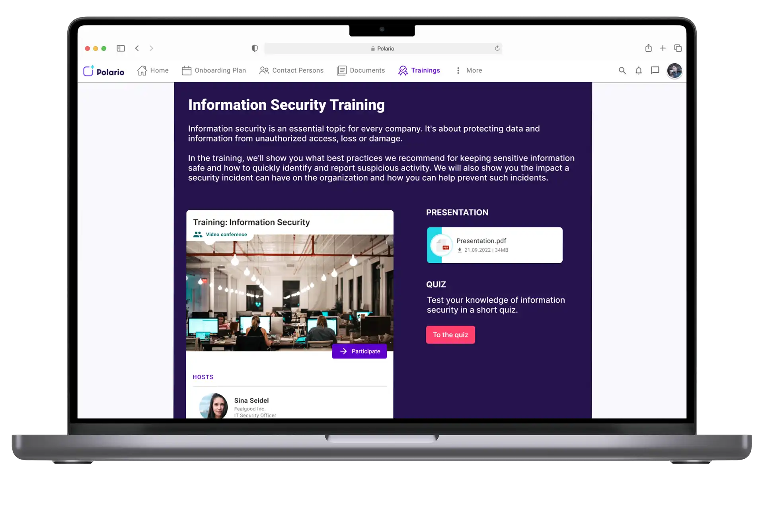Click the browser back navigation arrow
This screenshot has width=764, height=532.
(x=137, y=48)
